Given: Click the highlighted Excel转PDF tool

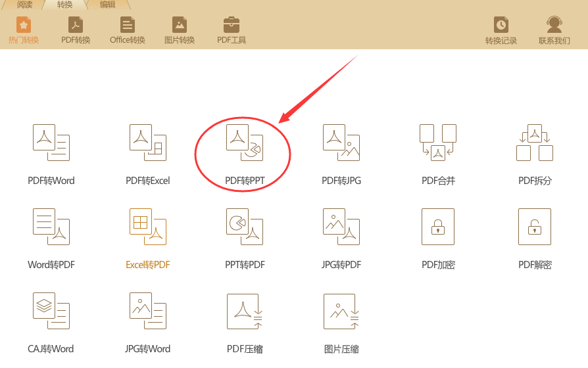Looking at the screenshot, I should coord(148,239).
